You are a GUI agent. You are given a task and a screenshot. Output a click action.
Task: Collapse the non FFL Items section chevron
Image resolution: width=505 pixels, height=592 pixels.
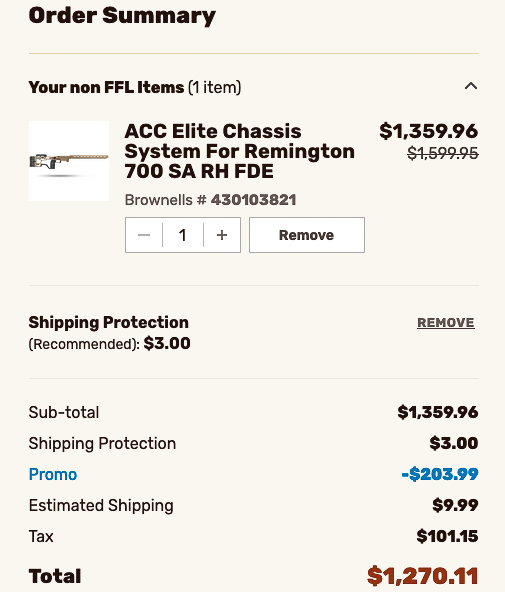(x=471, y=86)
